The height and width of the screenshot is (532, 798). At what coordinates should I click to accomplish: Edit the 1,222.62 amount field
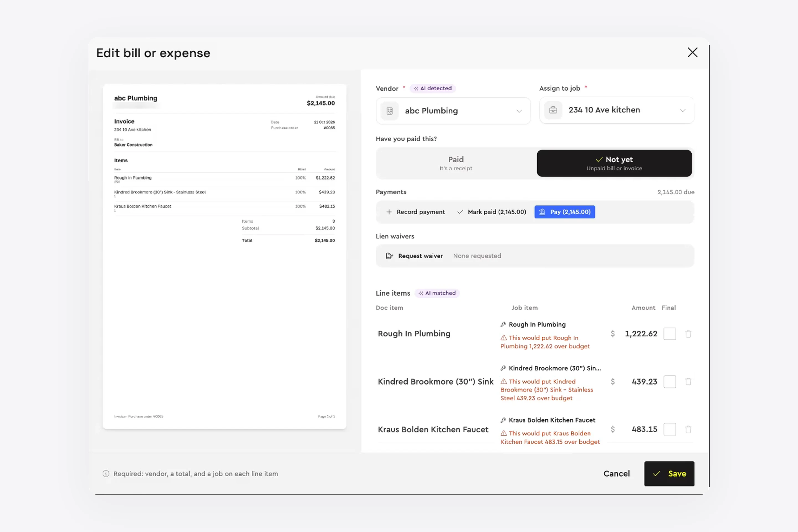point(641,334)
